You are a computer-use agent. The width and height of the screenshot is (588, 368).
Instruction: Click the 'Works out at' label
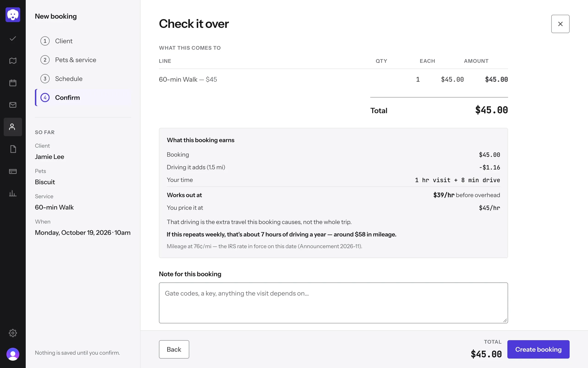(x=184, y=195)
